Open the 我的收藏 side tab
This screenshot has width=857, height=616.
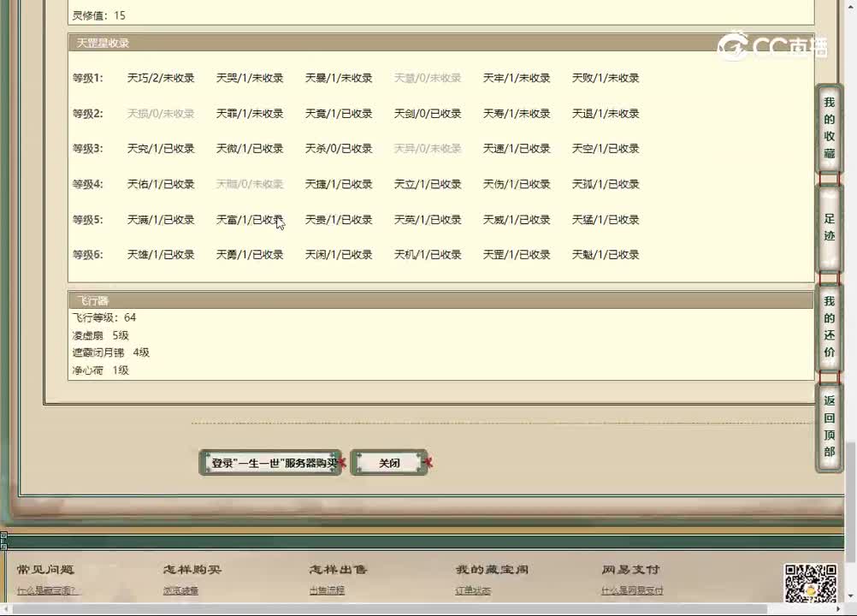coord(829,127)
